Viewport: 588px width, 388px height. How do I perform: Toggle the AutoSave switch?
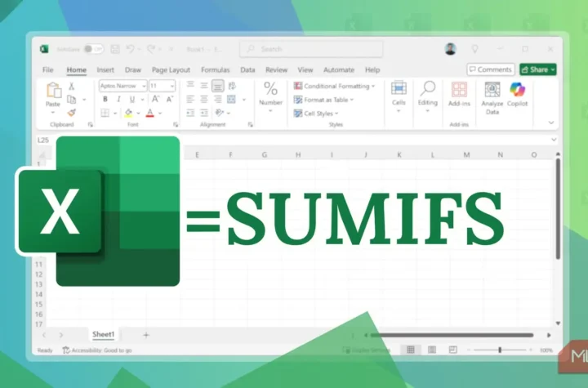coord(93,49)
